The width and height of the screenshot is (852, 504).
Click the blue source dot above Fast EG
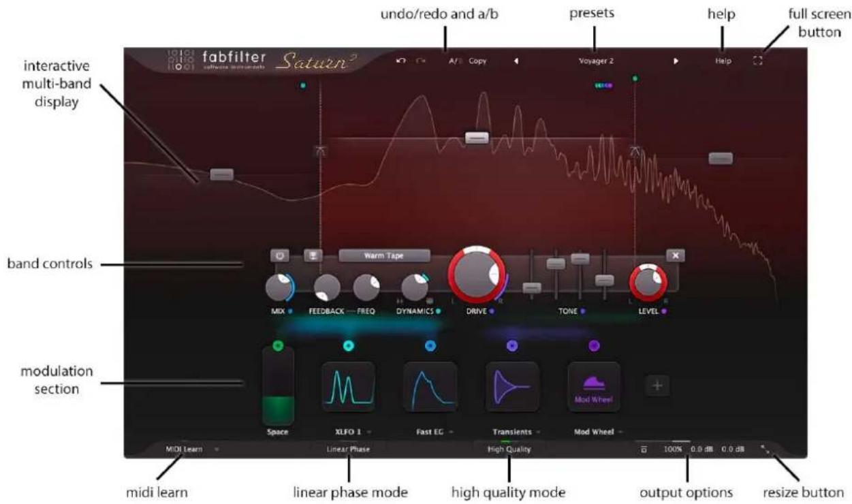[x=430, y=346]
